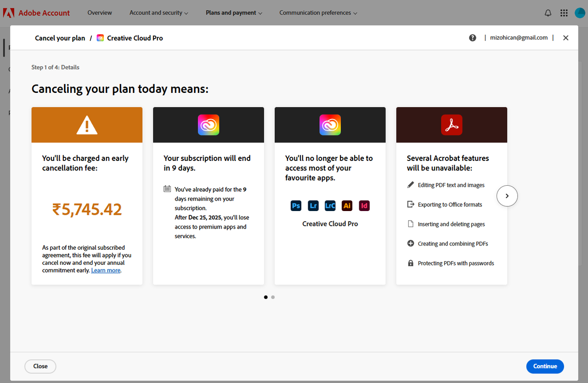Click the Lightroom Classic app icon
588x383 pixels.
pyautogui.click(x=330, y=206)
